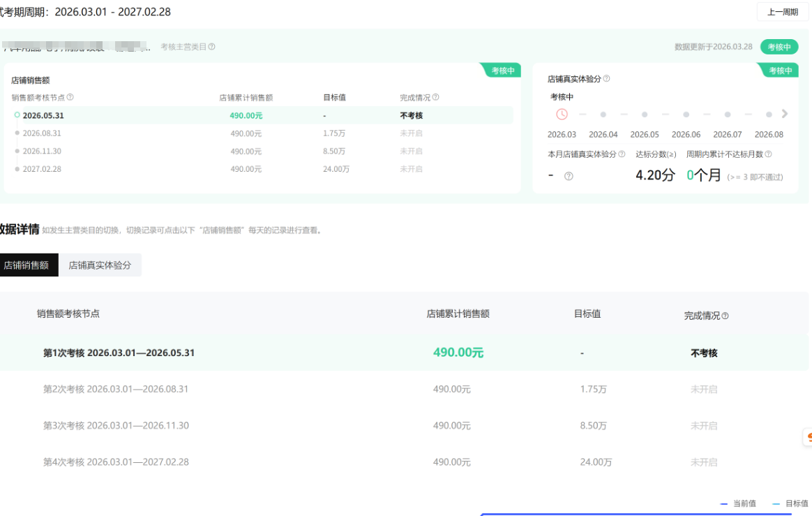Click the clock icon at 2026.03 timeline
The image size is (812, 516).
562,114
